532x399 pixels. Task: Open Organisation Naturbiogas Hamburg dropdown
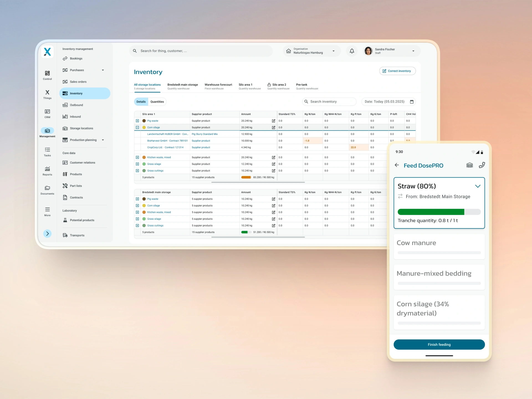(312, 51)
